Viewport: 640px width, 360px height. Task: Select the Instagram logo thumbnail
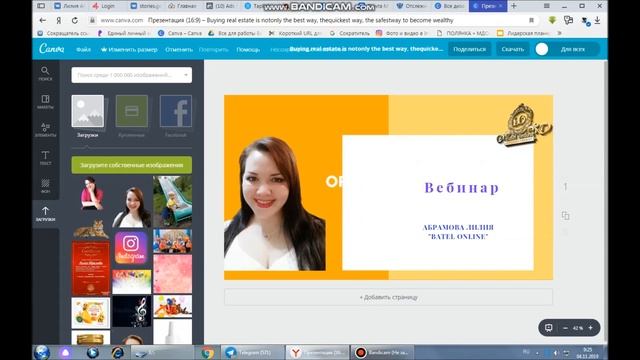[x=131, y=247]
